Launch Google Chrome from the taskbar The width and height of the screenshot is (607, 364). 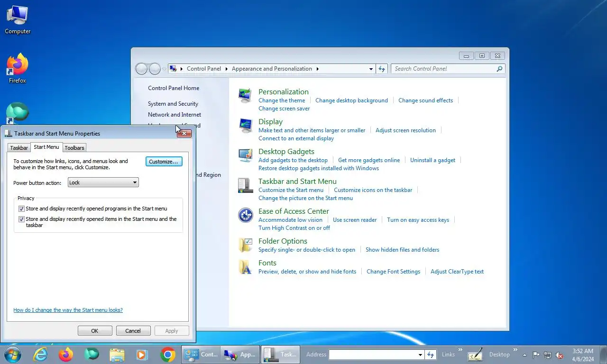click(167, 355)
